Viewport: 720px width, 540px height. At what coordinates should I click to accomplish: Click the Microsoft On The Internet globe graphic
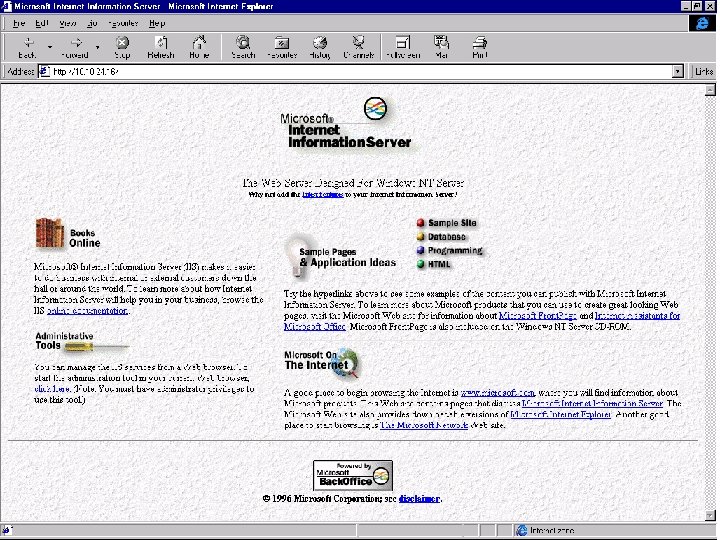(x=348, y=363)
